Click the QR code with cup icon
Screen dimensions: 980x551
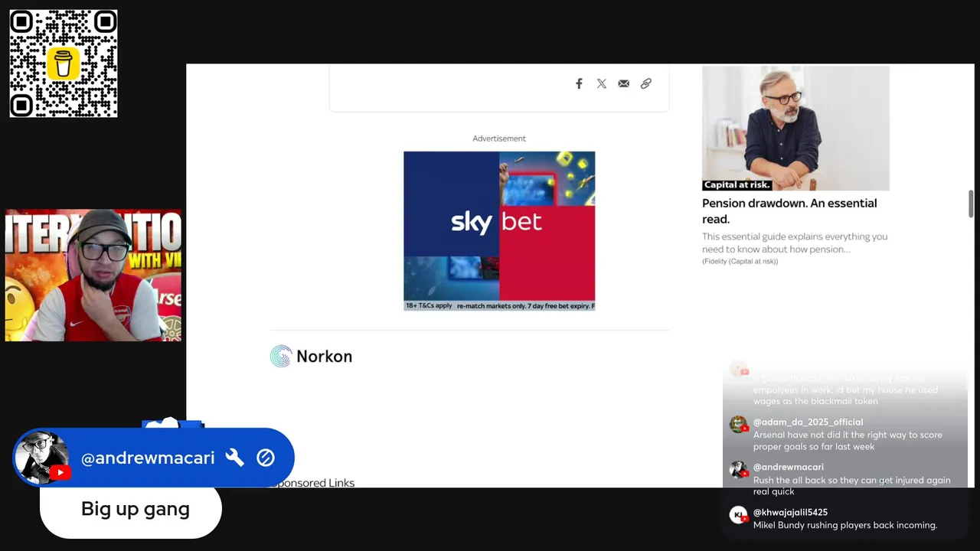coord(64,64)
